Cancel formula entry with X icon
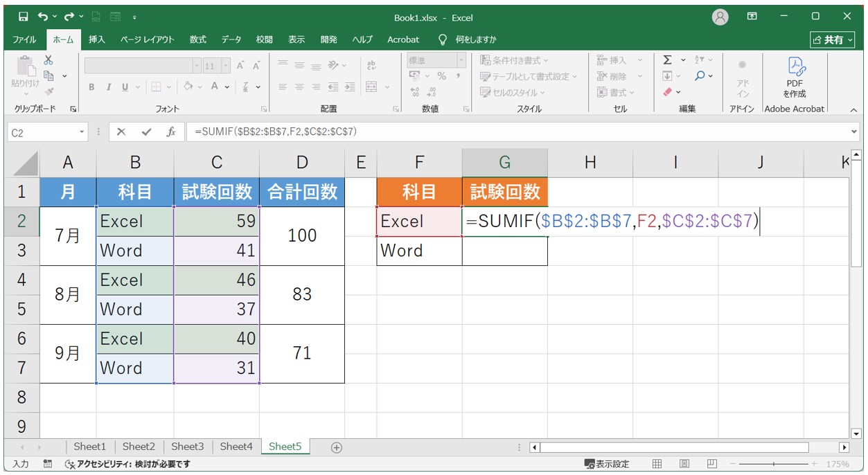This screenshot has width=868, height=475. [x=121, y=132]
